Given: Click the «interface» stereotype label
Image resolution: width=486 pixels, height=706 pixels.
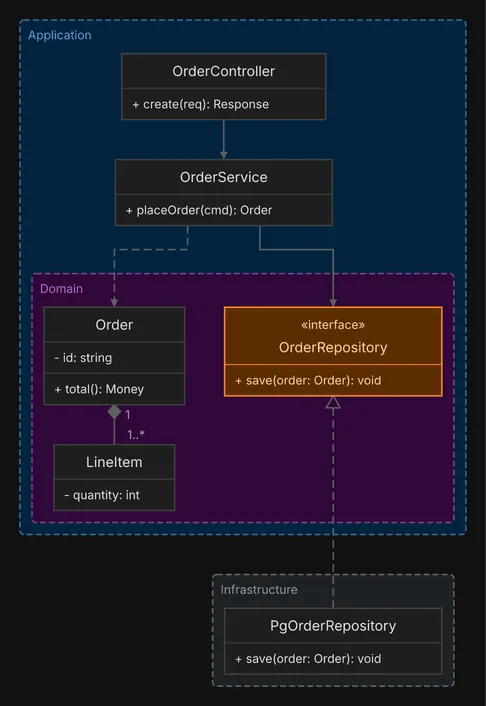Looking at the screenshot, I should point(333,325).
